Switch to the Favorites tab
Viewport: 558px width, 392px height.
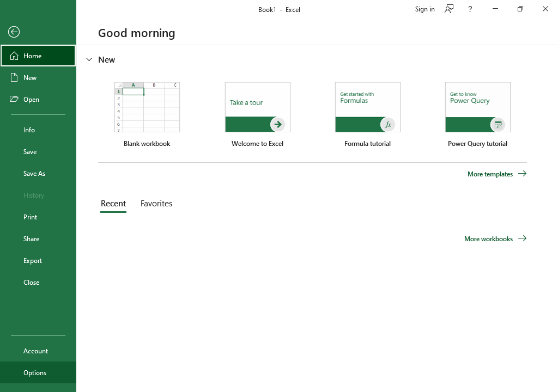pyautogui.click(x=156, y=204)
